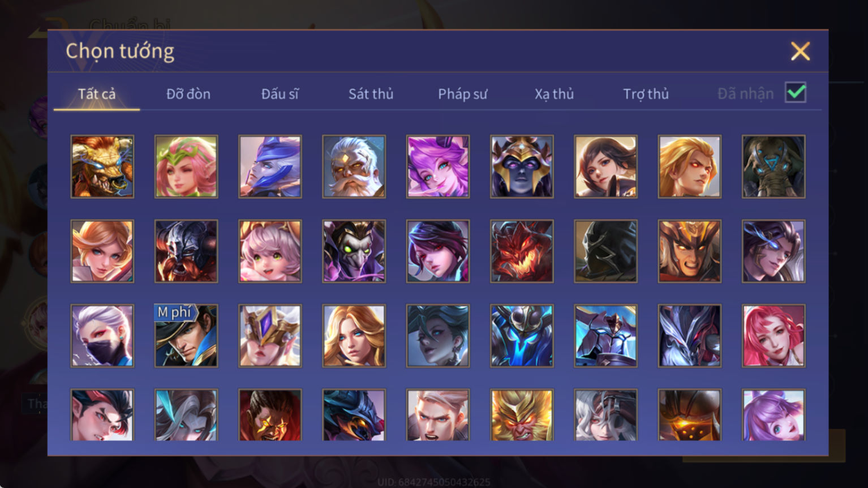Viewport: 868px width, 488px height.
Task: Choose the white-bearded old man hero
Action: pos(354,166)
